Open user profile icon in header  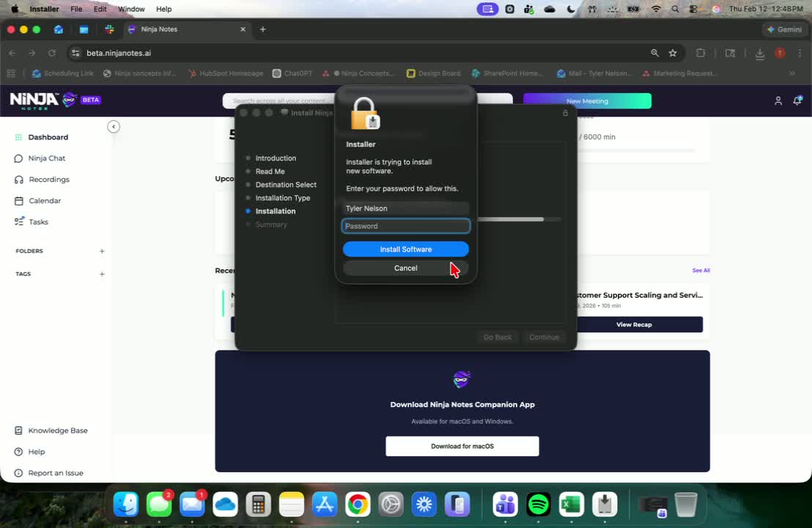pyautogui.click(x=778, y=101)
